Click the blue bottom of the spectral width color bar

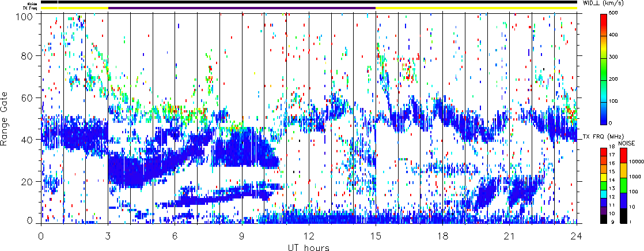point(603,118)
